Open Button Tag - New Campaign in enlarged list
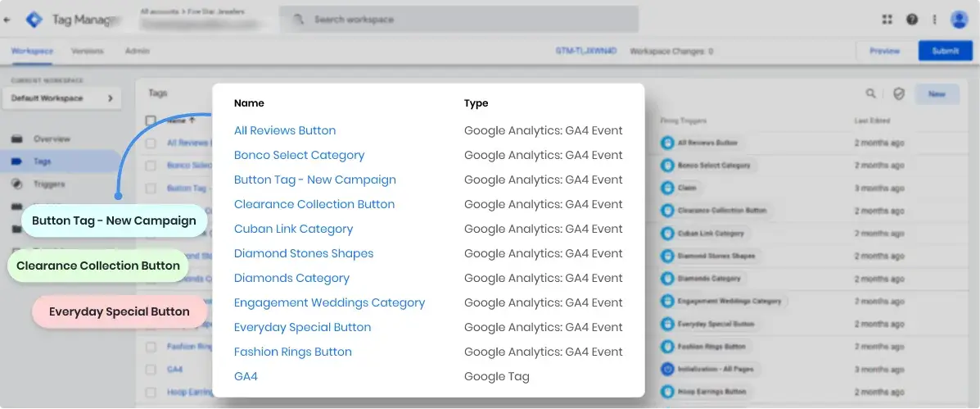This screenshot has height=409, width=980. click(315, 180)
